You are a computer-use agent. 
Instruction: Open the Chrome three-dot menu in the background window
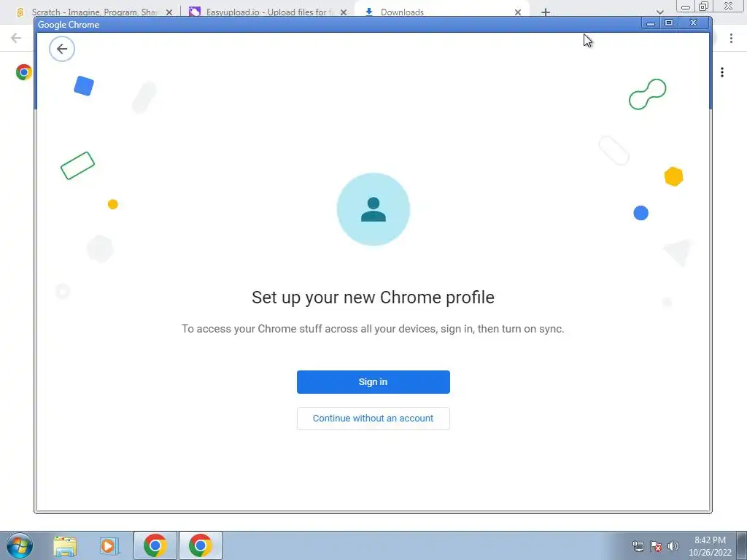click(731, 38)
